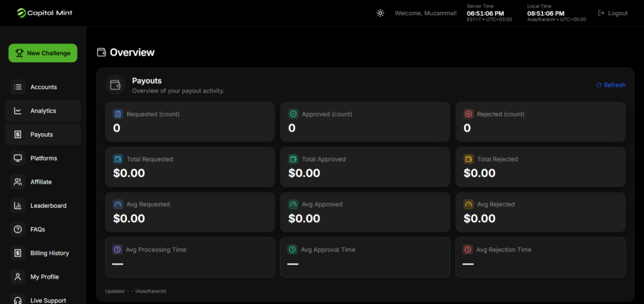Select the Total Approved card
Viewport: 644px width, 304px height.
pos(365,166)
